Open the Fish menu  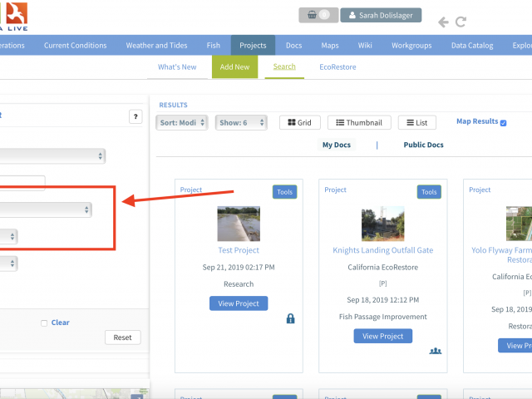tap(214, 45)
